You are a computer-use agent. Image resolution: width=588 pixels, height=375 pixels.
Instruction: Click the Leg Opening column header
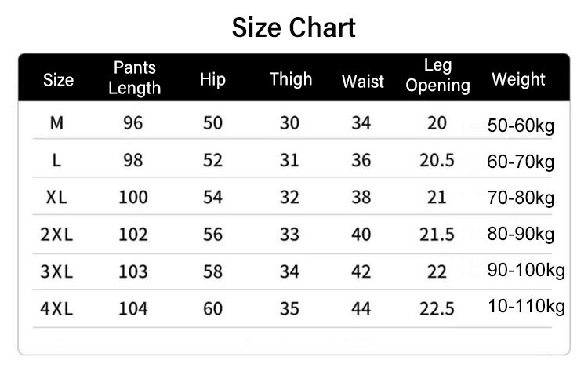pyautogui.click(x=437, y=76)
